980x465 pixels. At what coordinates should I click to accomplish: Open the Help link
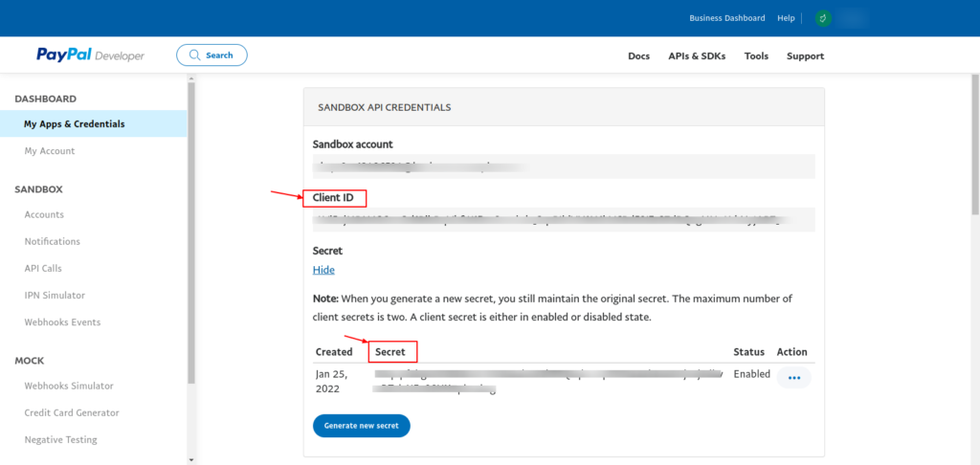tap(786, 18)
